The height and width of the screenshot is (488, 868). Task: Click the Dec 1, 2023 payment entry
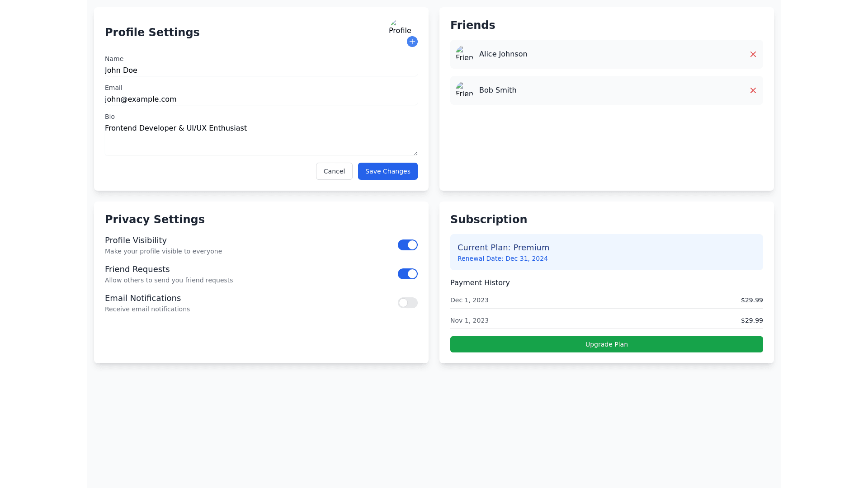606,300
